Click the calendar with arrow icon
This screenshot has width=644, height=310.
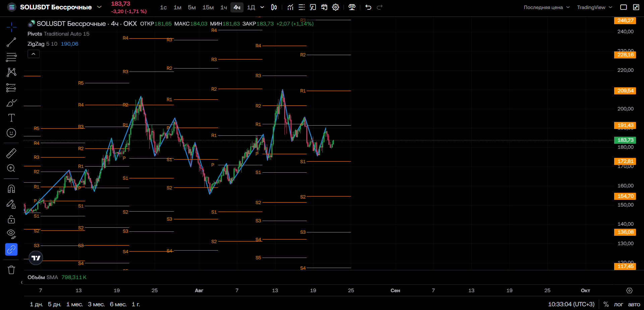point(324,7)
